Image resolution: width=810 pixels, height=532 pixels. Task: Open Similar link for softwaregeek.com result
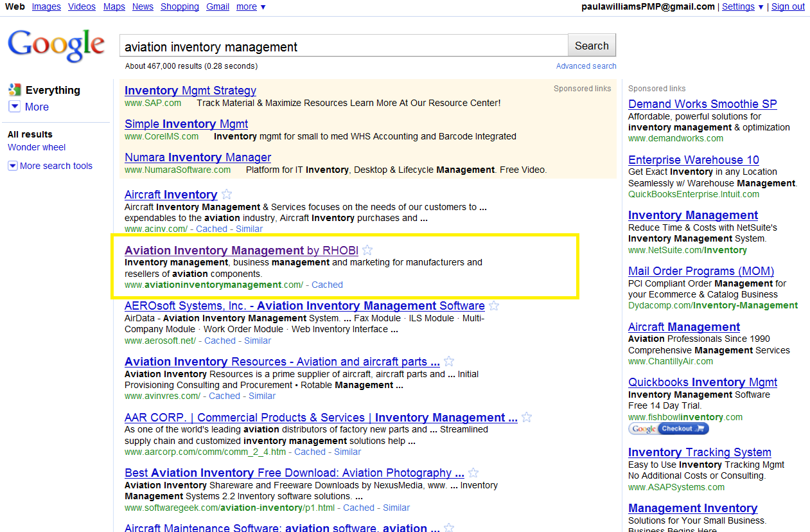coord(396,508)
